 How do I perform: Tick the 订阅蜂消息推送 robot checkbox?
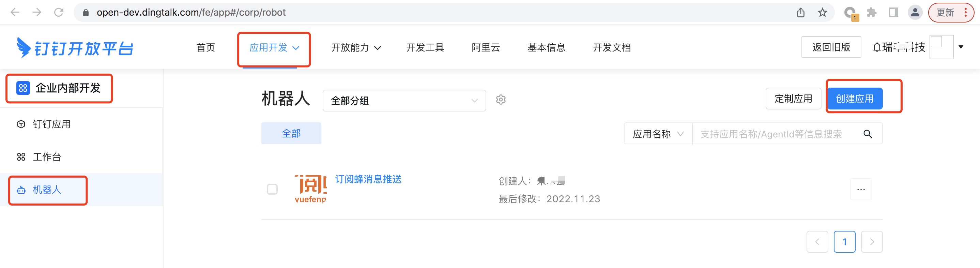272,189
